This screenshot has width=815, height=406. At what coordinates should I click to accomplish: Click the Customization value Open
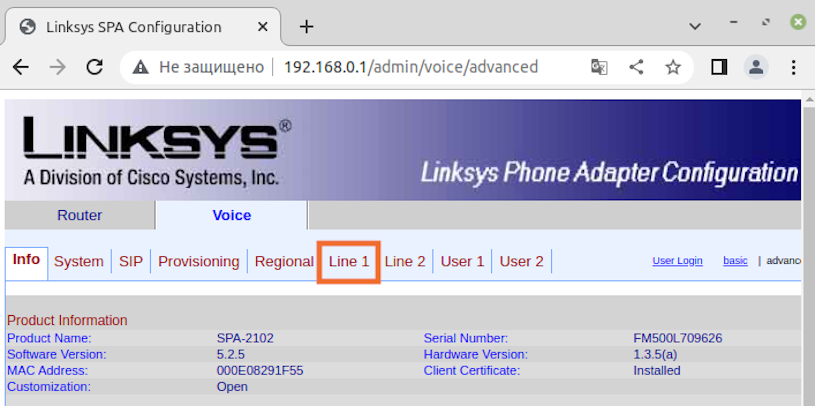tap(232, 387)
